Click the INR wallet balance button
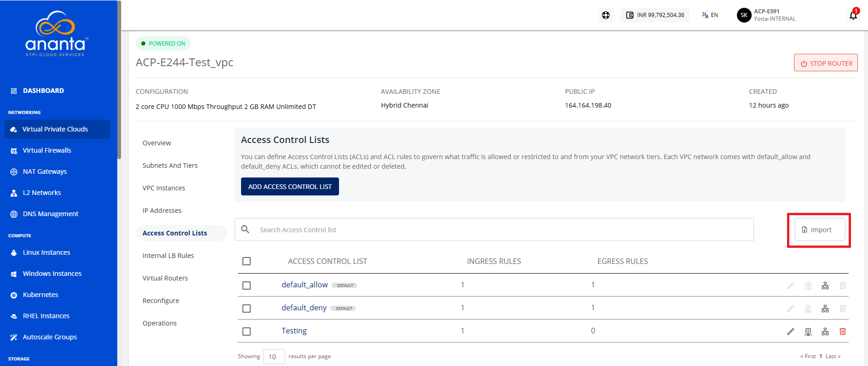Screen dimensions: 868x366 (655, 15)
